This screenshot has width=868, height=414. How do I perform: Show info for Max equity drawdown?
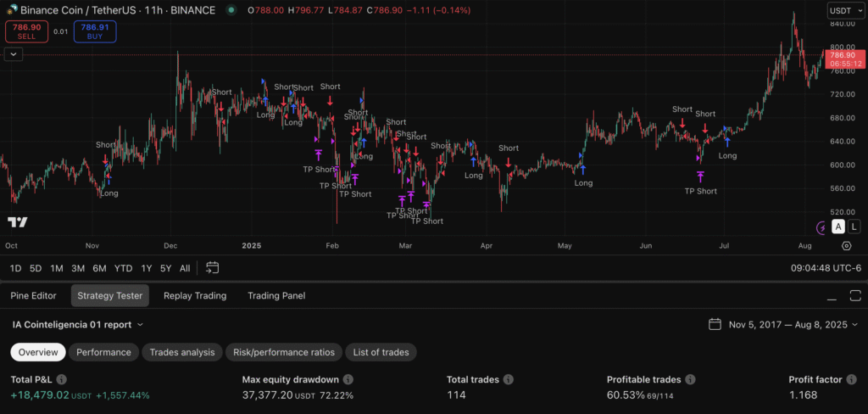coord(348,379)
